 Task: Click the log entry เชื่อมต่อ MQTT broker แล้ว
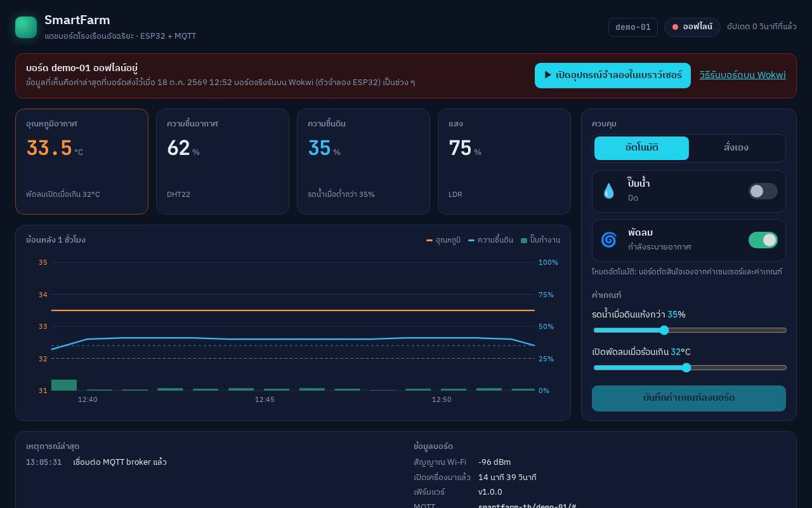point(120,462)
